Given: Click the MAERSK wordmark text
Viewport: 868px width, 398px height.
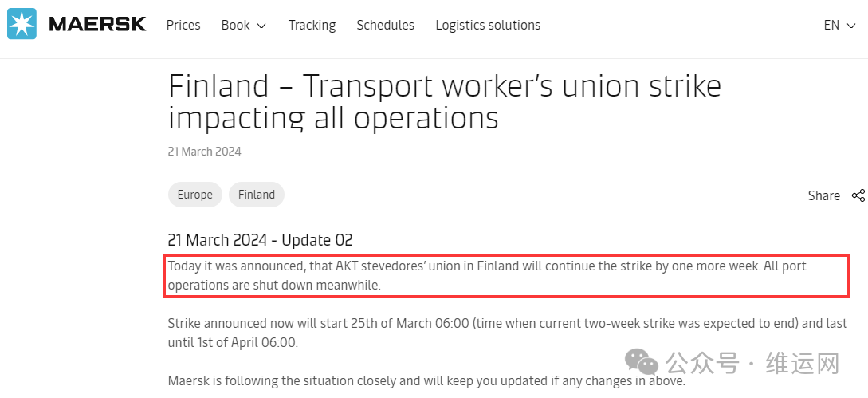Looking at the screenshot, I should 97,25.
